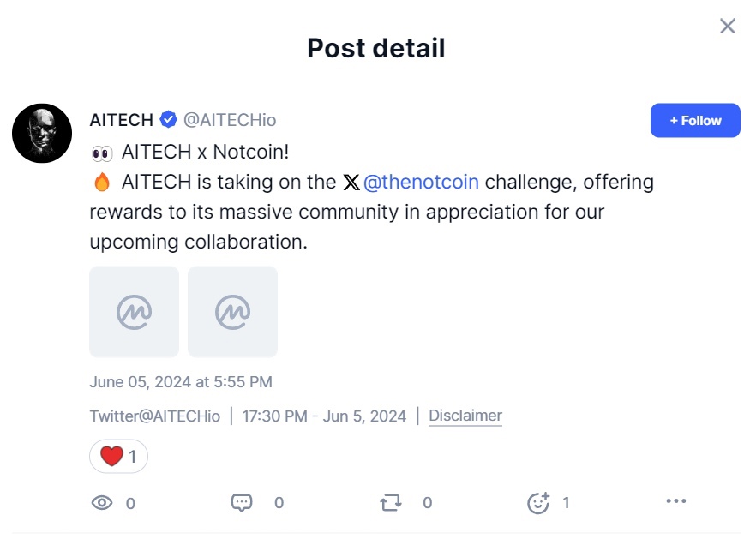Open the add reaction smiley icon
Screen dimensions: 756x539
coord(538,503)
